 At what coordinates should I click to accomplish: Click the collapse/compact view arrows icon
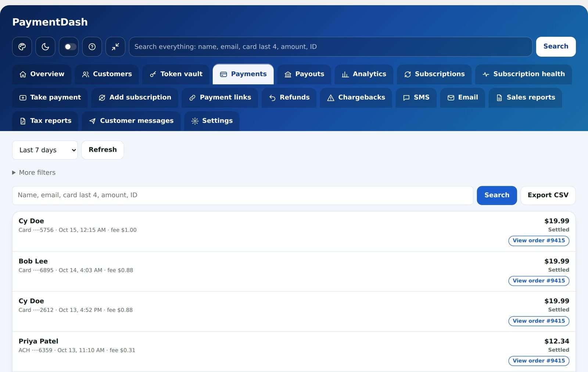coord(115,47)
